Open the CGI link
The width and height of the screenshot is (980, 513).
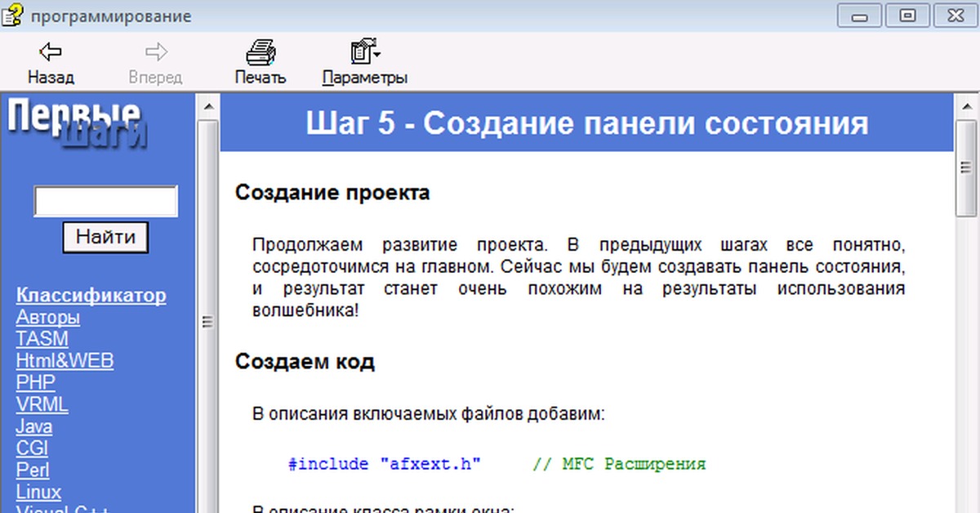click(32, 448)
